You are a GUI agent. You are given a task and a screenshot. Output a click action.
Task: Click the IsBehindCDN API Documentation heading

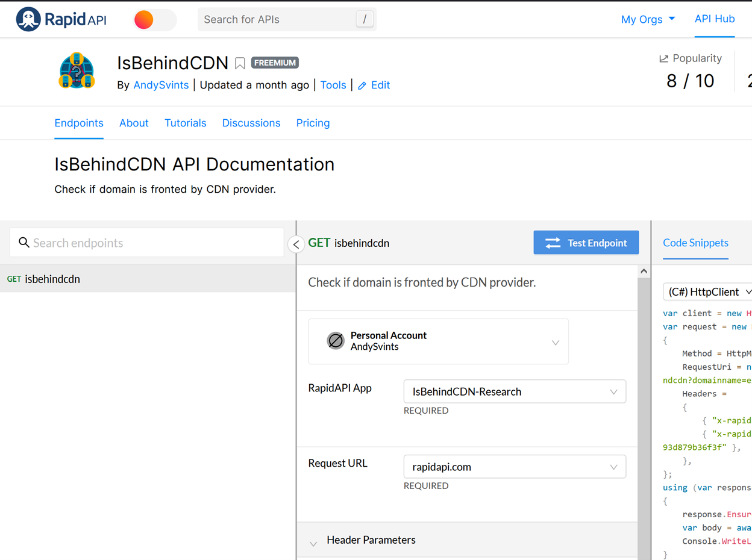(x=195, y=164)
